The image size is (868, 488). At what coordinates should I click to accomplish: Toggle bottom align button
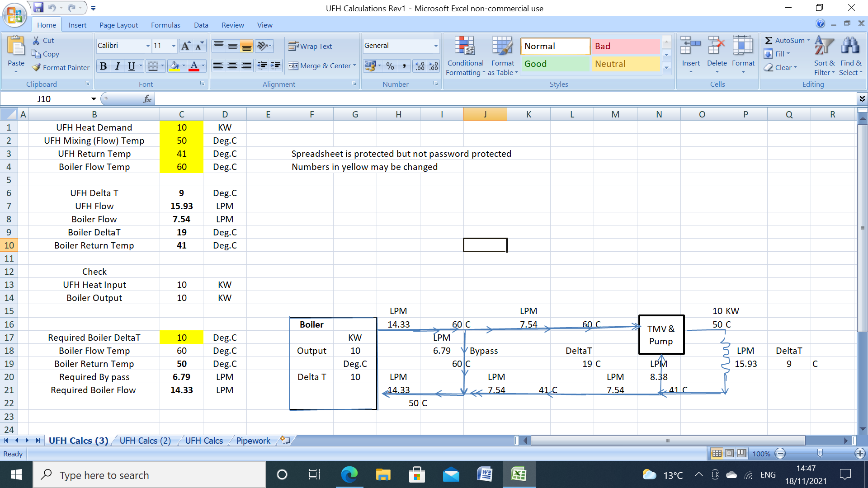(246, 46)
